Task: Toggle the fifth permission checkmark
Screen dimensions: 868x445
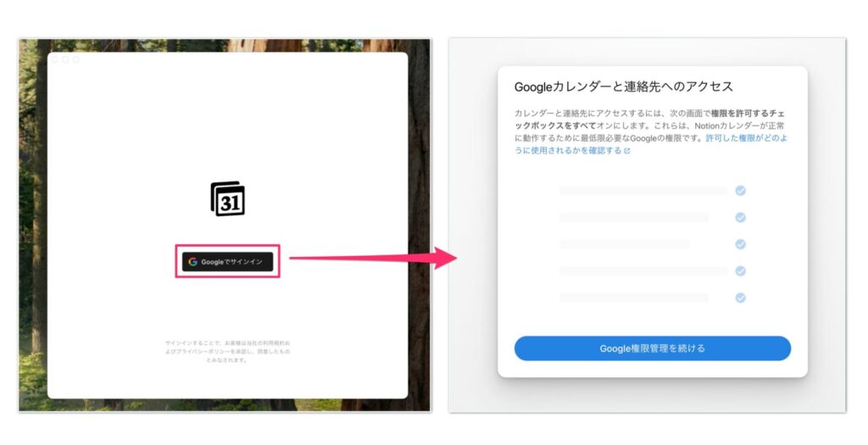Action: click(x=740, y=298)
